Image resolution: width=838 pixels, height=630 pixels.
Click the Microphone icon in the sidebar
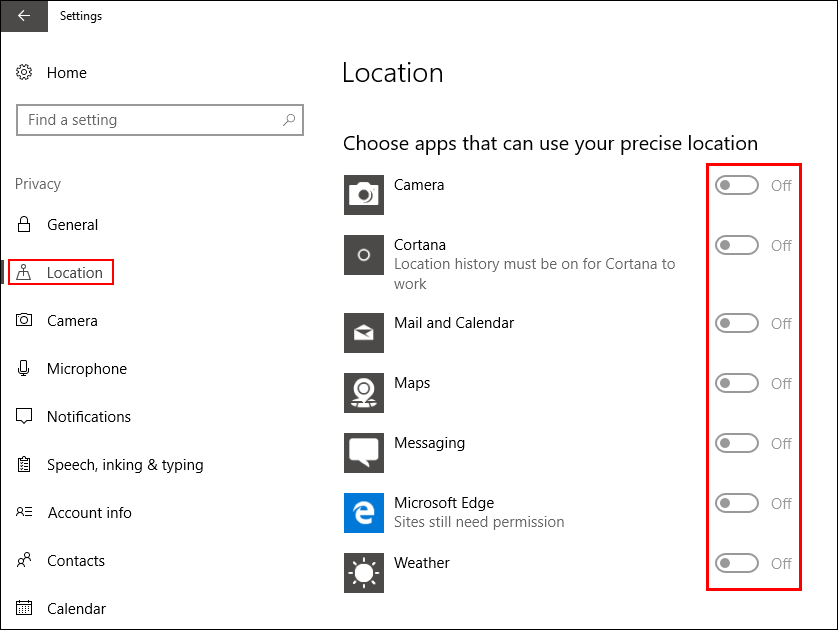[24, 368]
